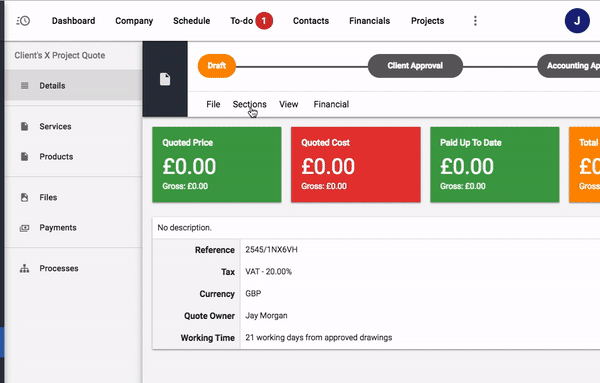Click '21 working days from approved drawings'
The image size is (600, 383).
319,337
